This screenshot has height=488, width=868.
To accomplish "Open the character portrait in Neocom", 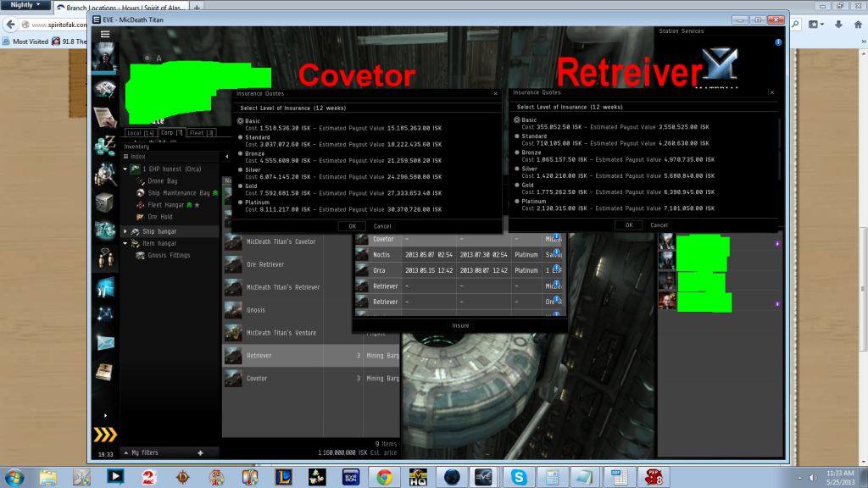I will [103, 59].
